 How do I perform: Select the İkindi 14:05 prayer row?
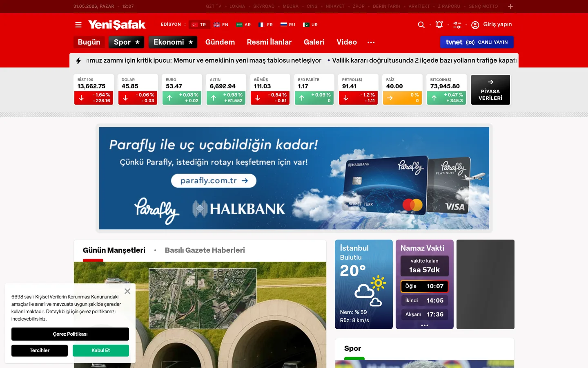[425, 301]
